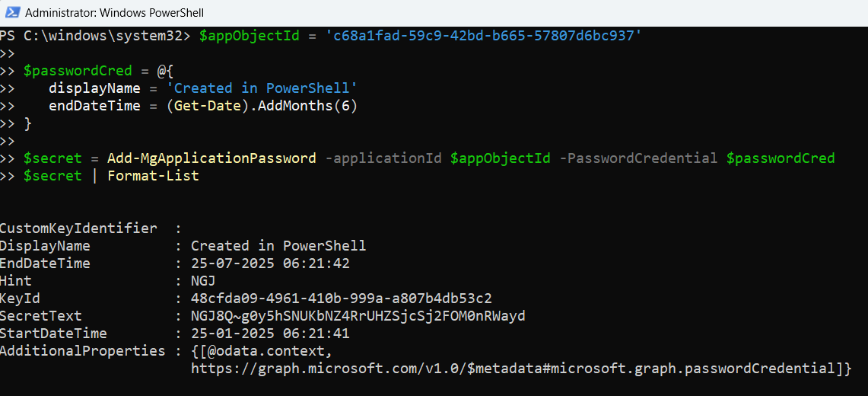Click the $passwordCred hashtable variable definition
The image size is (868, 396).
pyautogui.click(x=66, y=71)
